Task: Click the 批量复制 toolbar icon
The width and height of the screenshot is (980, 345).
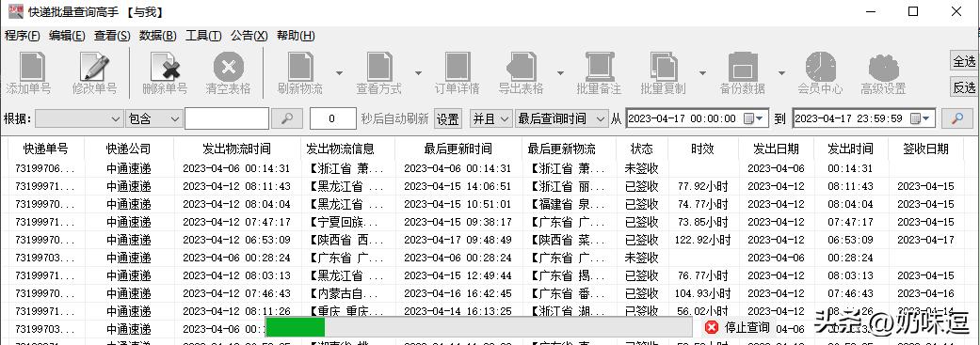Action: tap(664, 68)
